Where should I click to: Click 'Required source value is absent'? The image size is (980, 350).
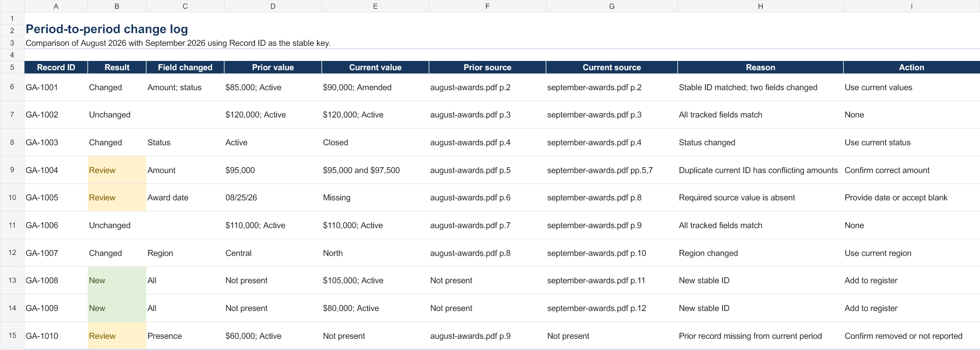[761, 197]
